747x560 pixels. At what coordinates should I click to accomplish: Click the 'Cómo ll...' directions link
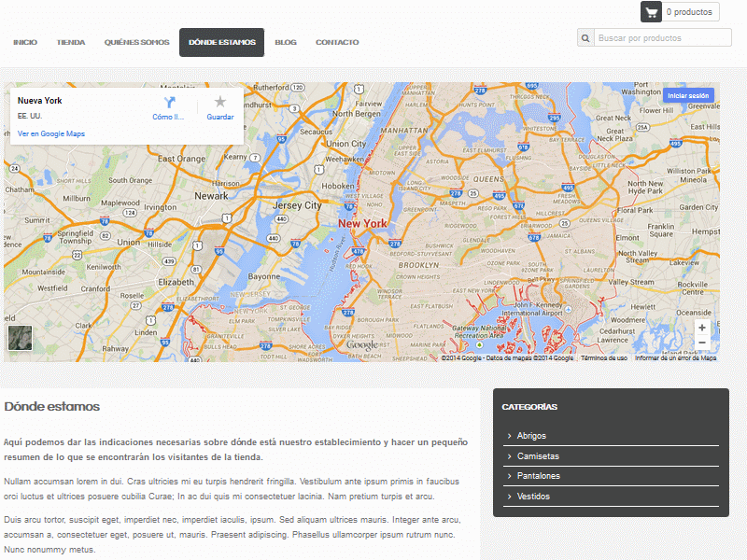168,117
